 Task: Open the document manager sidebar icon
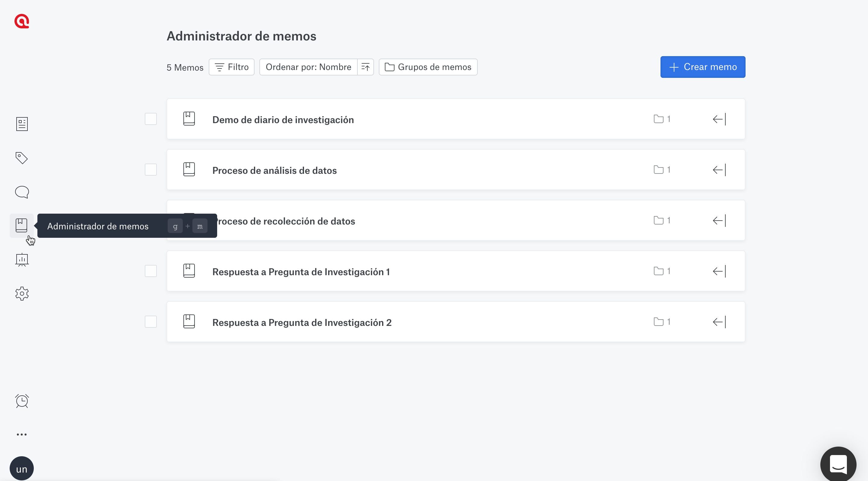pos(22,124)
